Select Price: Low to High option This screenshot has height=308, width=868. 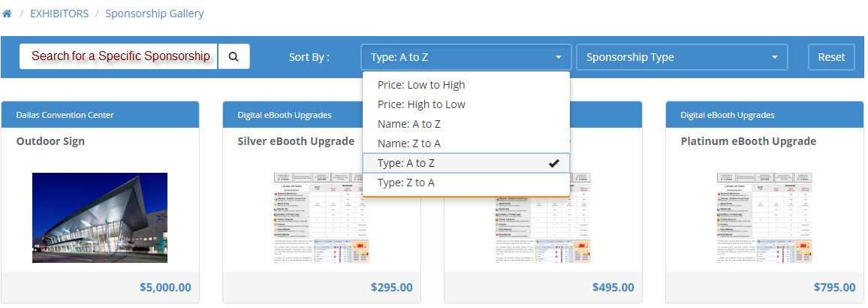tap(421, 85)
